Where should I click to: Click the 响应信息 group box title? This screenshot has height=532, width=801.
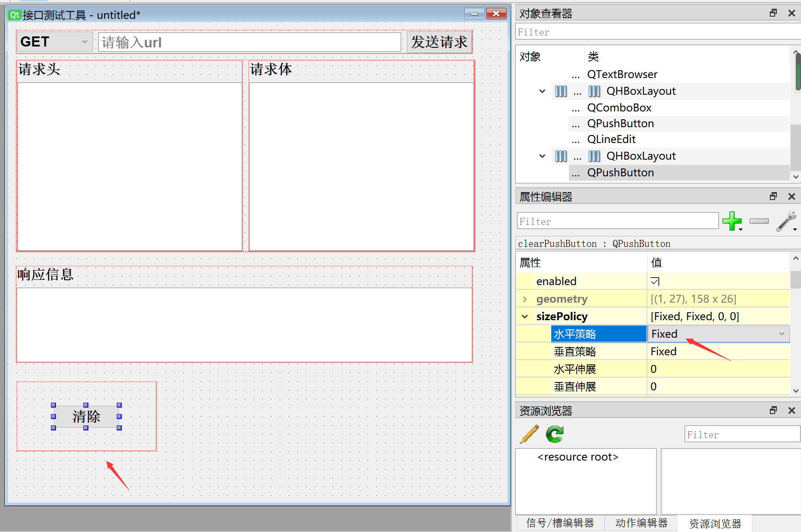pyautogui.click(x=45, y=275)
